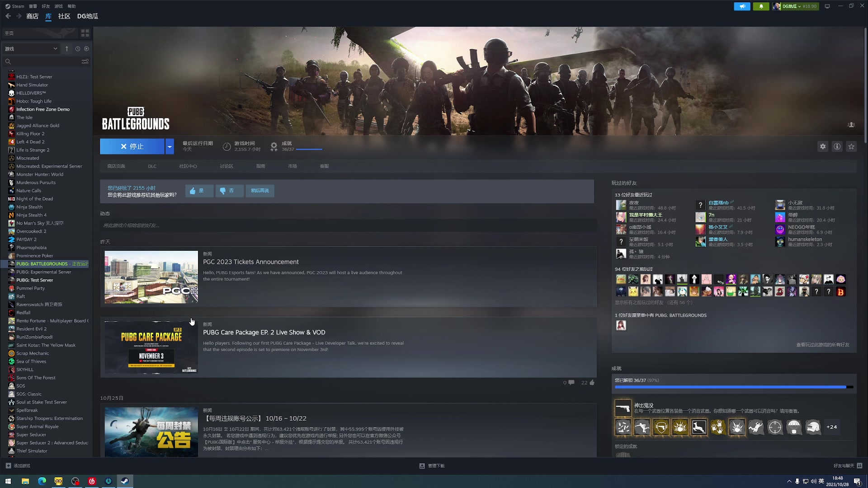The image size is (868, 488).
Task: Go back with the left arrow
Action: [x=8, y=16]
